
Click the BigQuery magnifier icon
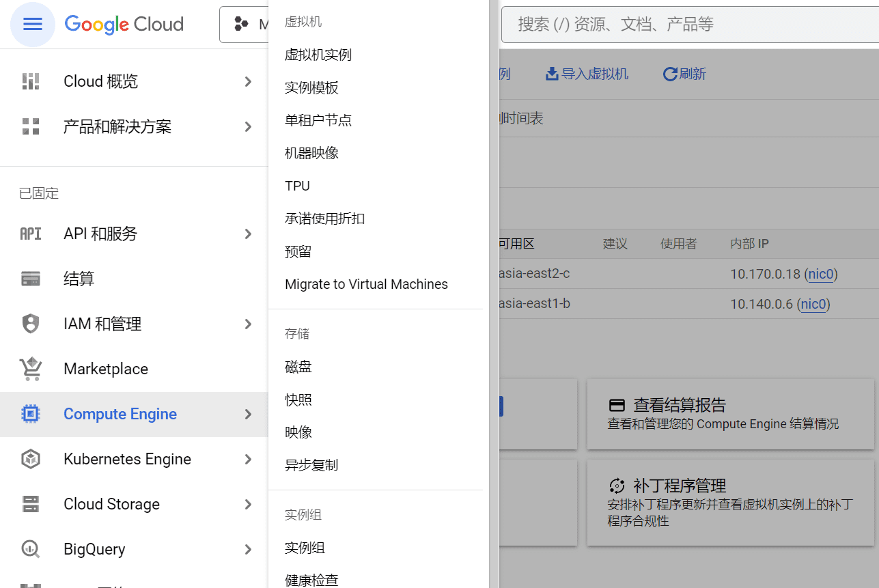[x=30, y=549]
